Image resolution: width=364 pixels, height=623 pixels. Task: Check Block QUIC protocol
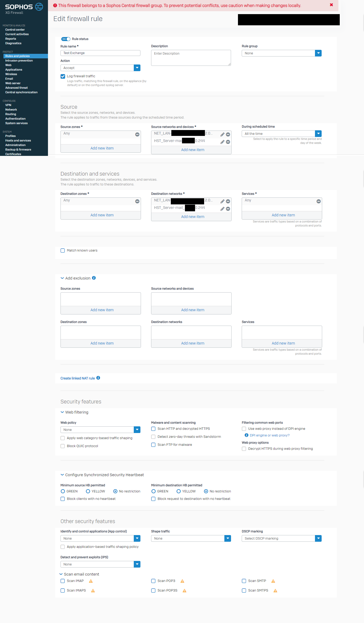(63, 446)
